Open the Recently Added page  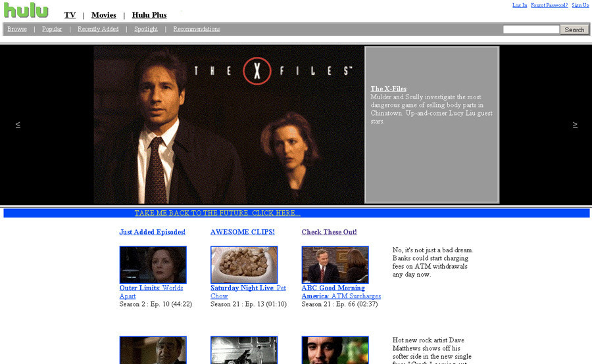pyautogui.click(x=98, y=29)
